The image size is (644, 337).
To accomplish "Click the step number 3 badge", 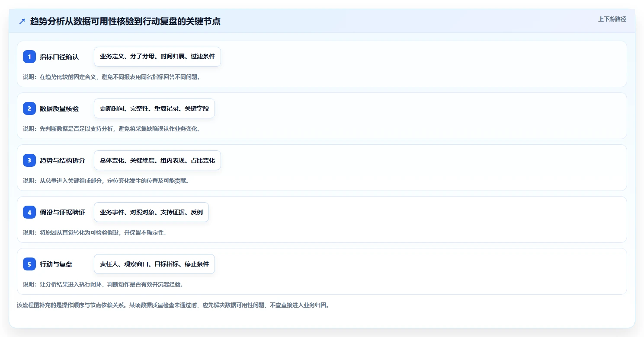I will pyautogui.click(x=29, y=160).
